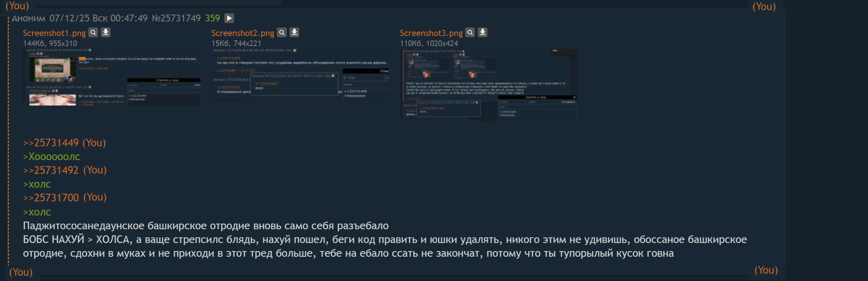
Task: Click the Аноним poster name
Action: 28,18
